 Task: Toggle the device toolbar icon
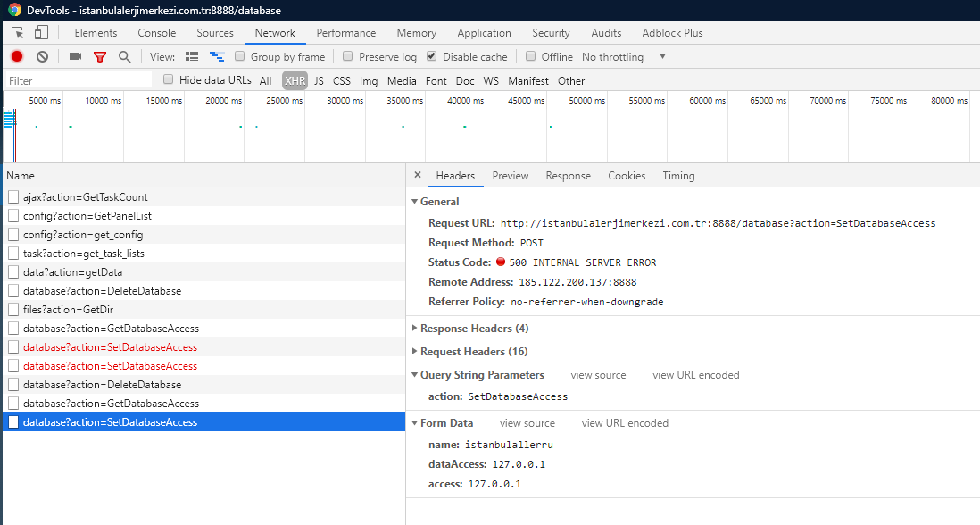coord(41,33)
